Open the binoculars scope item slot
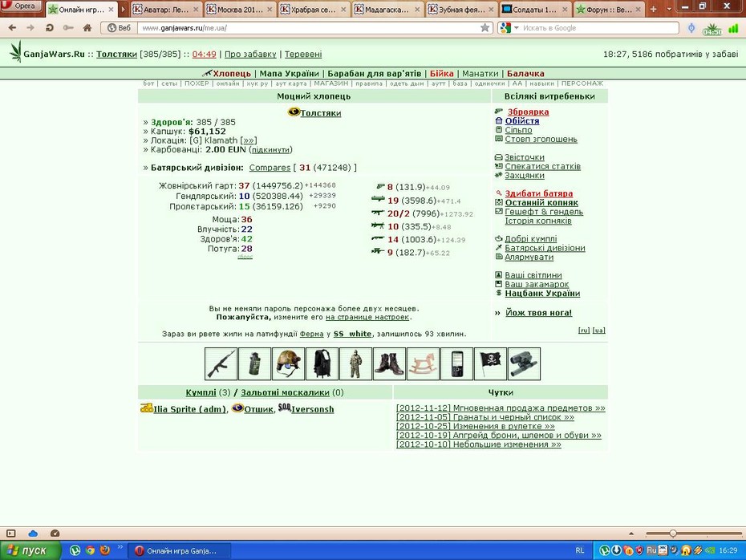Viewport: 746px width, 560px height. tap(525, 364)
